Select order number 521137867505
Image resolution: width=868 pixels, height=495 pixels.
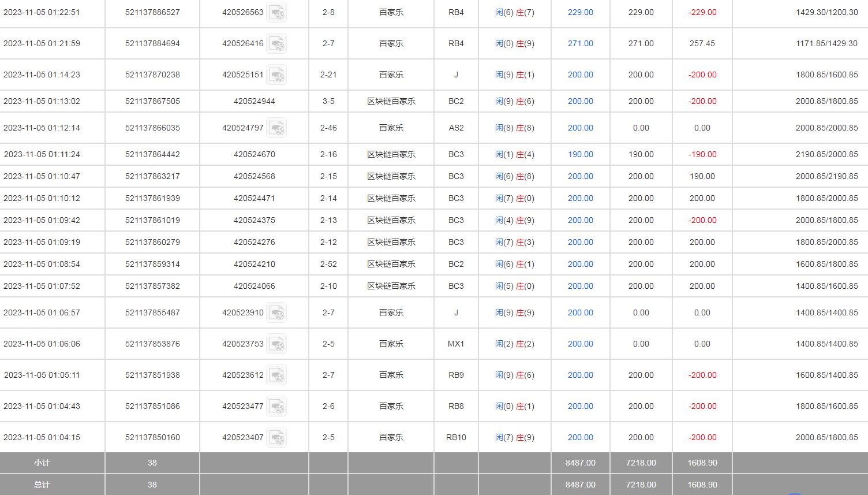click(x=152, y=101)
